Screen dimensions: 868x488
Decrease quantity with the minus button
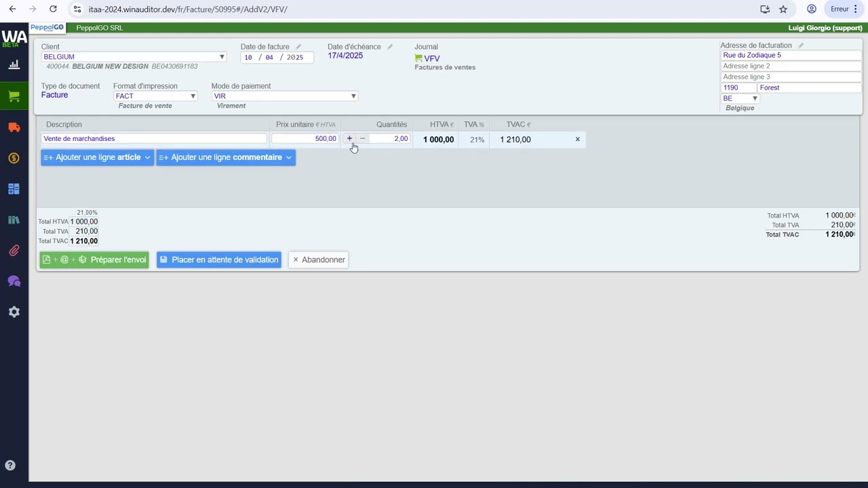point(362,138)
